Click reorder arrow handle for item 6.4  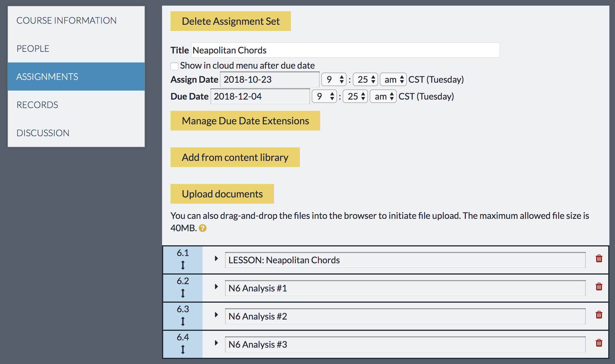(183, 349)
